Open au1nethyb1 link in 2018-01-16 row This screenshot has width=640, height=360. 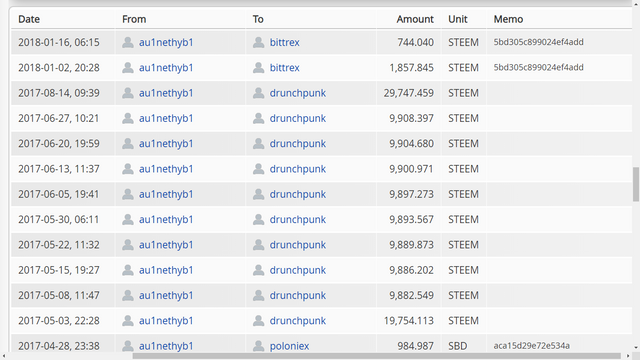pos(166,42)
